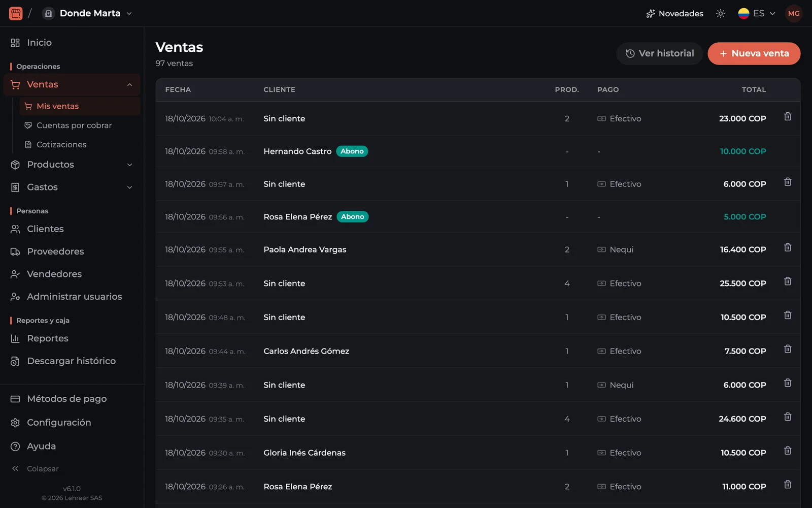Go to Cuentas por cobrar
Image resolution: width=812 pixels, height=508 pixels.
74,125
